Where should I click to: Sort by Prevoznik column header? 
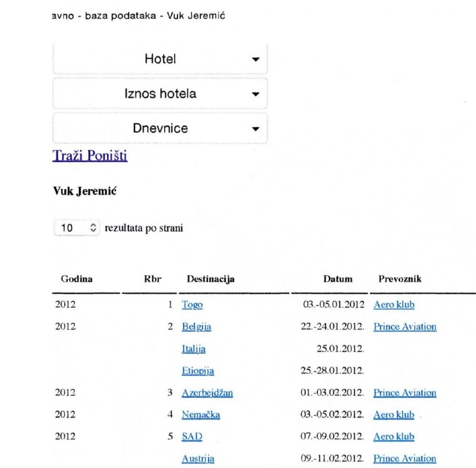pos(400,279)
